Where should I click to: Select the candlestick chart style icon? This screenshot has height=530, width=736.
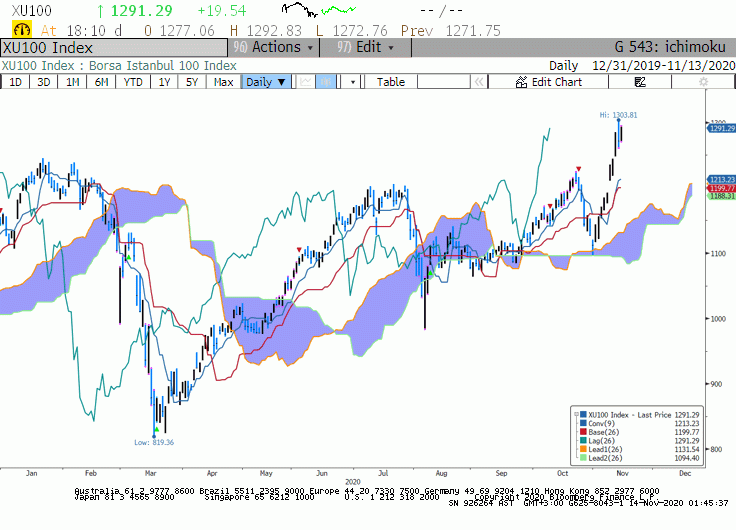coord(326,82)
